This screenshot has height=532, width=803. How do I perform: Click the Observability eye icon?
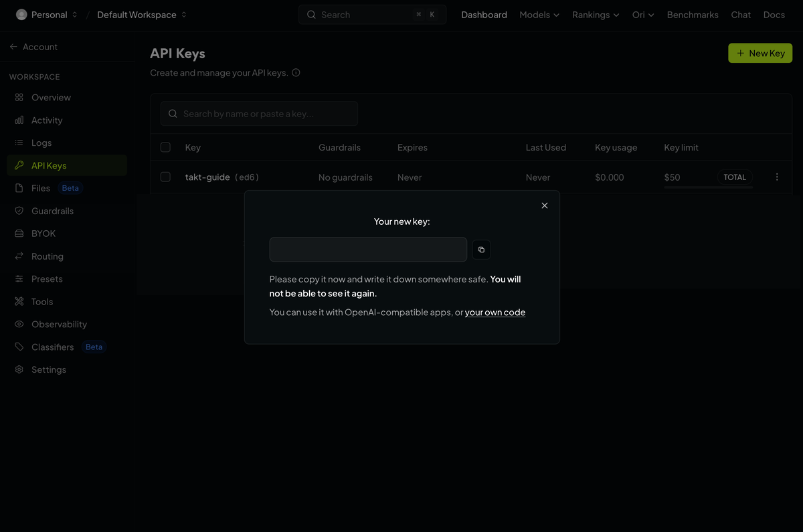pyautogui.click(x=19, y=325)
